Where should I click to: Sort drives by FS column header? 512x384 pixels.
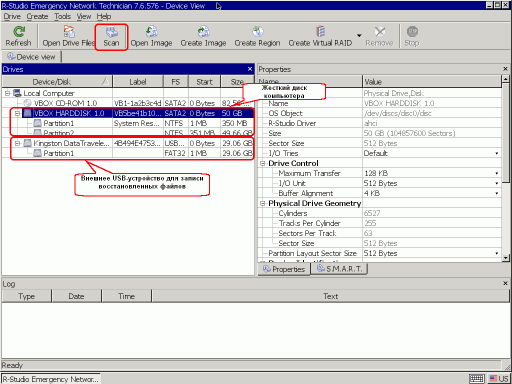(x=176, y=82)
